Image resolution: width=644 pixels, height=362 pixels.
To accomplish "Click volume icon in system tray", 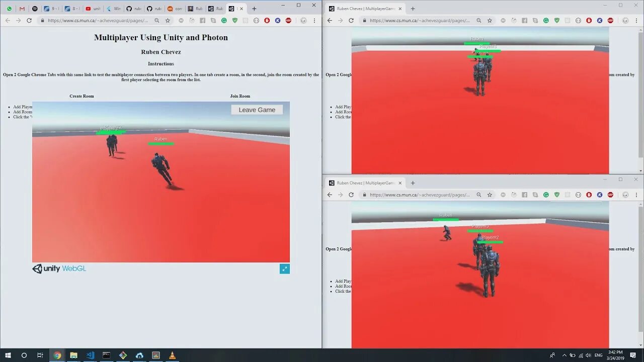I will 588,355.
